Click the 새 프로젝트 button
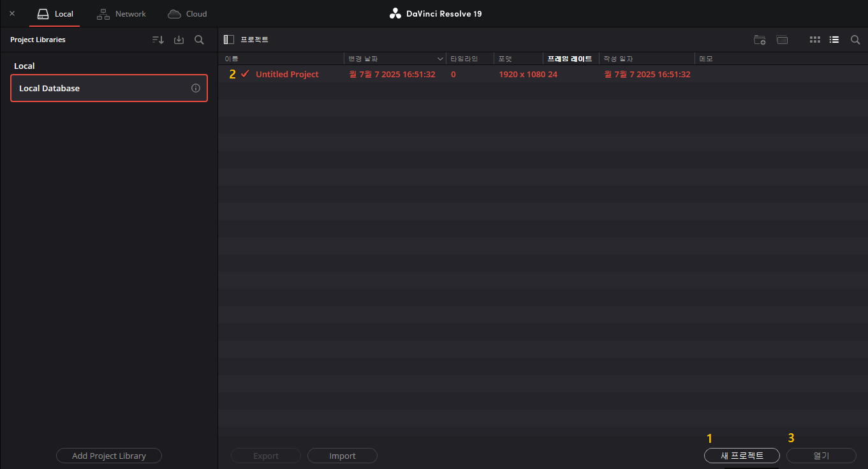This screenshot has height=469, width=868. click(742, 456)
